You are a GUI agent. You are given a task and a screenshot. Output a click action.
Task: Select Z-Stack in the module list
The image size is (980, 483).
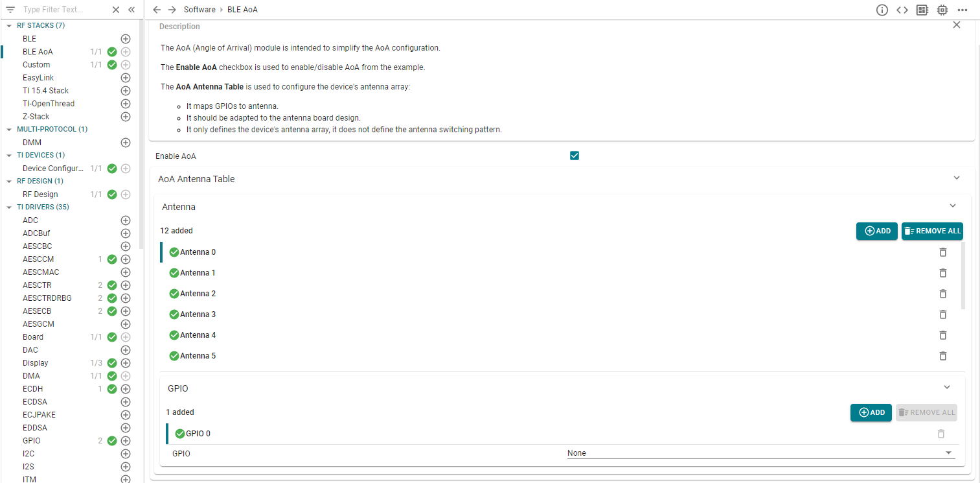coord(36,117)
